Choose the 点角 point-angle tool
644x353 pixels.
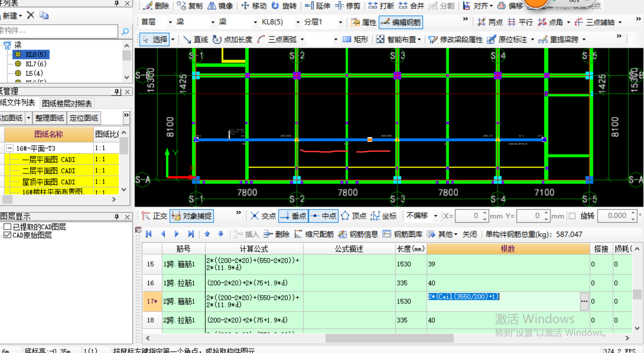click(x=550, y=22)
